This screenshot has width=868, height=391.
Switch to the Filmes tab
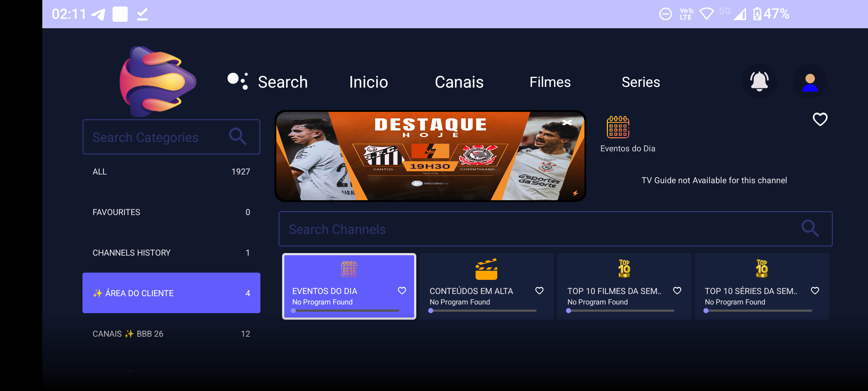click(550, 82)
